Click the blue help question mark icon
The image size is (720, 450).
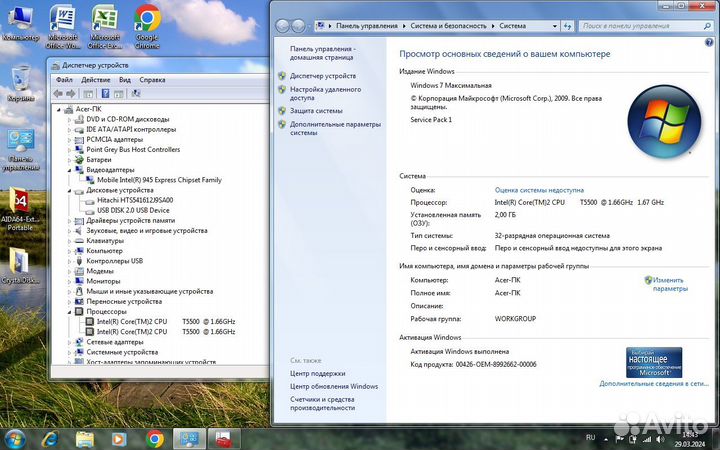(709, 42)
